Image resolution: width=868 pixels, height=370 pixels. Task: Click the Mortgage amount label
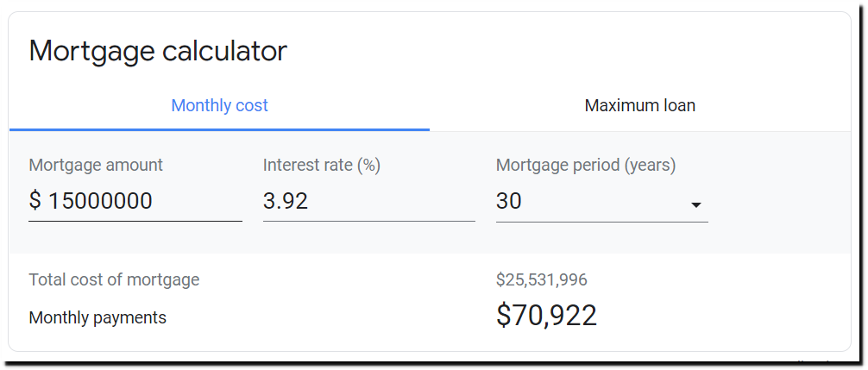[96, 165]
